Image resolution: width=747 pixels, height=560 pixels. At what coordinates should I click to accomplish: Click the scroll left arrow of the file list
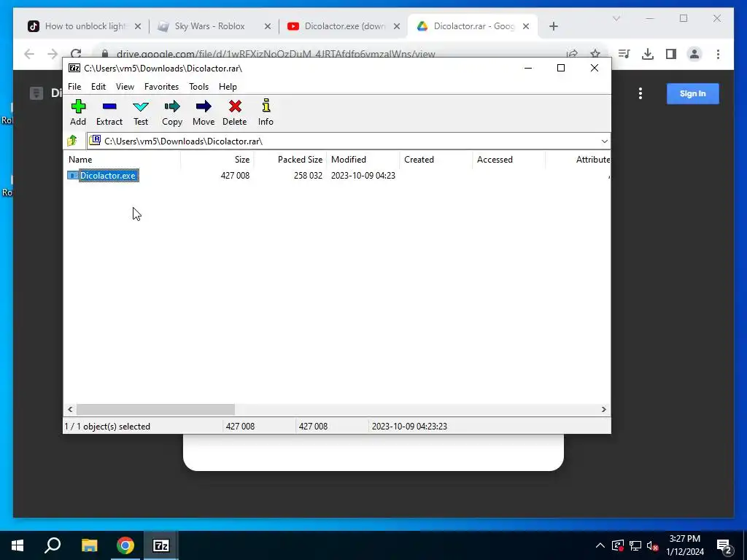point(70,410)
